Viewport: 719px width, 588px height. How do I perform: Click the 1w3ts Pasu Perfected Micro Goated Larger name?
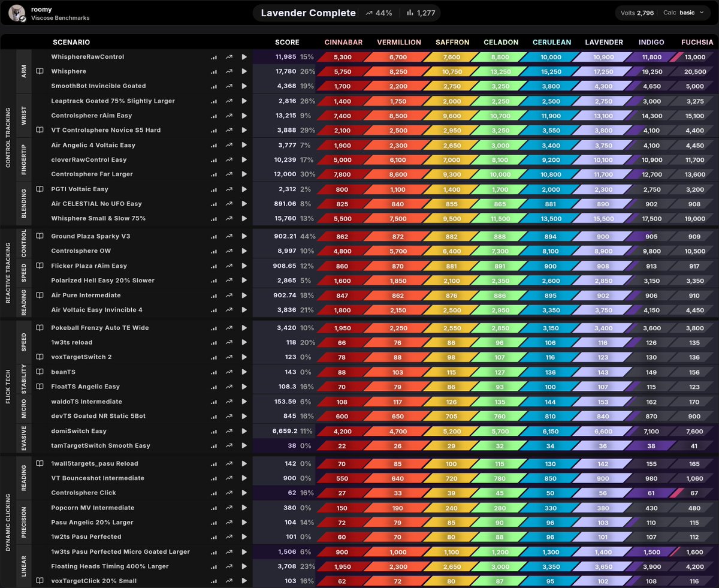120,551
